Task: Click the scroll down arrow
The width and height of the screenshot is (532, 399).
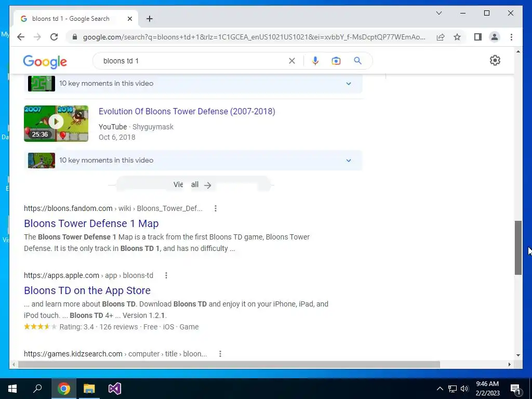Action: (518, 355)
